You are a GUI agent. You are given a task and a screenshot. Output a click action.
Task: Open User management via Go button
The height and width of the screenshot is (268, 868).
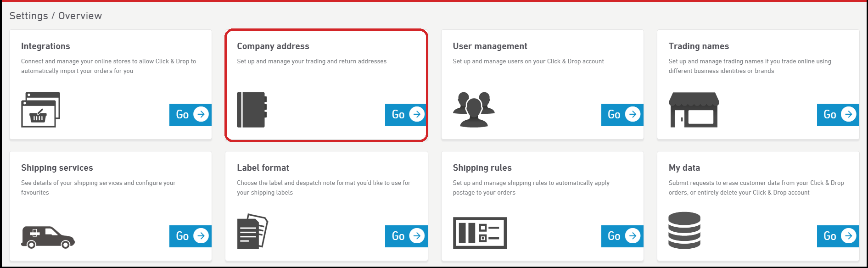coord(622,114)
